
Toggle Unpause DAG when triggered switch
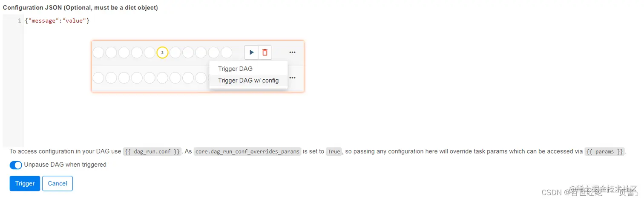click(x=16, y=165)
